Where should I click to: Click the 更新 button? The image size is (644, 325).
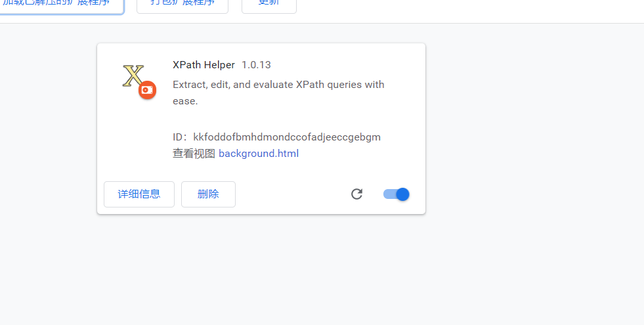[269, 6]
